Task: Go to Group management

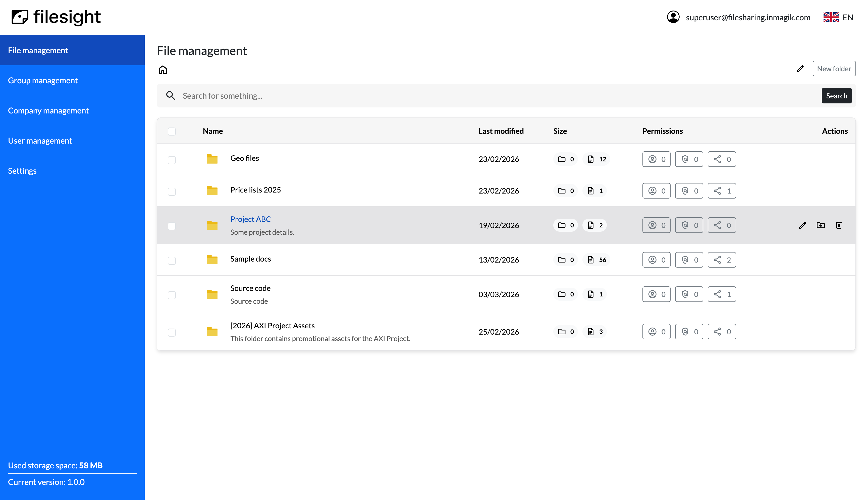Action: [x=43, y=80]
